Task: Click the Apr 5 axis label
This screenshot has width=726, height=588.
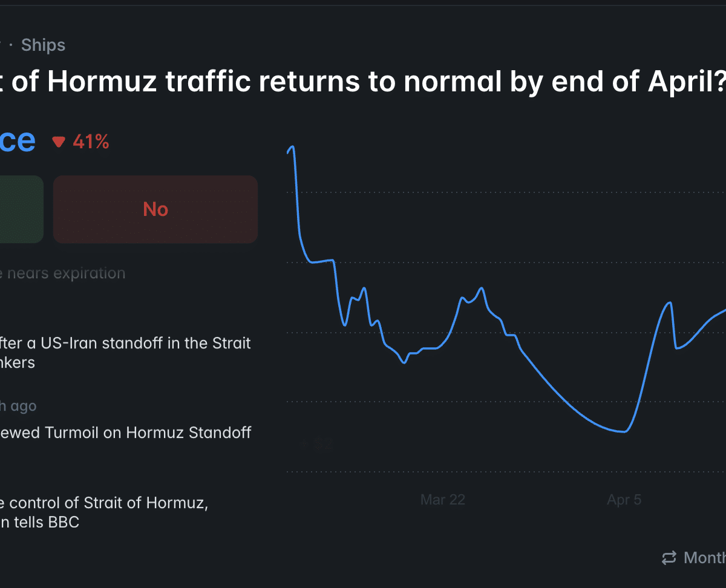Action: (x=624, y=500)
